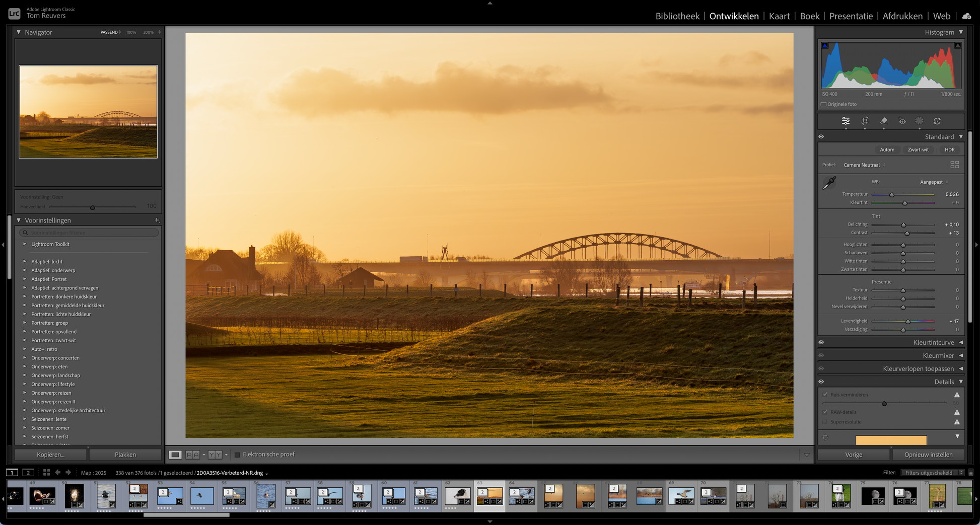Toggle visibility eye of Kleurtintcurve panel
The height and width of the screenshot is (525, 980).
pos(821,342)
